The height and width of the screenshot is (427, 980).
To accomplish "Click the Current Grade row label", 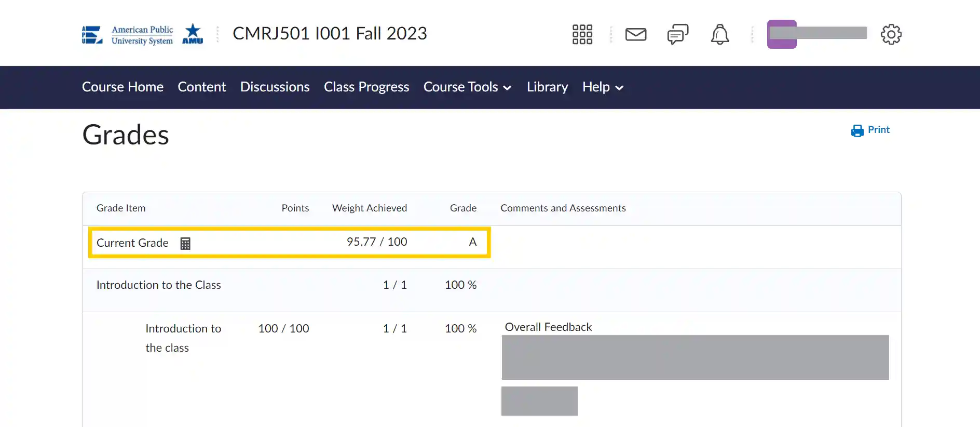I will (132, 243).
